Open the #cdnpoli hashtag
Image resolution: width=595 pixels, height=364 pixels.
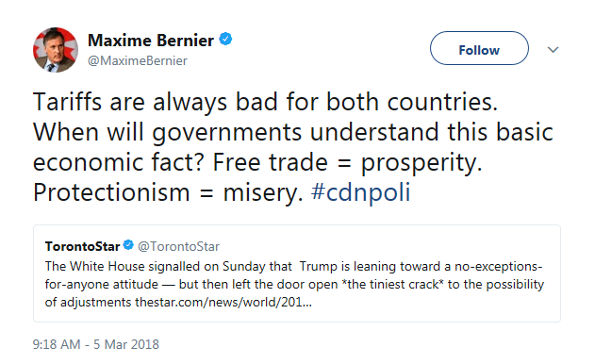360,192
